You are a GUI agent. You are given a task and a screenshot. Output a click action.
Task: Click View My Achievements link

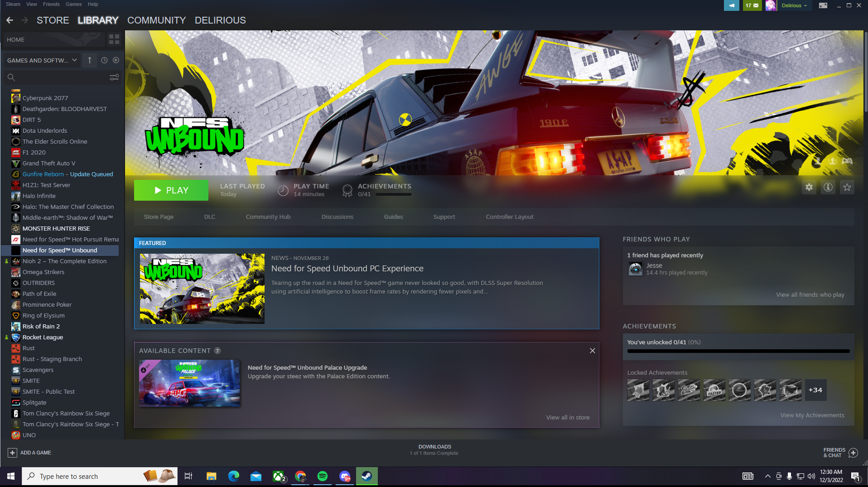[812, 415]
